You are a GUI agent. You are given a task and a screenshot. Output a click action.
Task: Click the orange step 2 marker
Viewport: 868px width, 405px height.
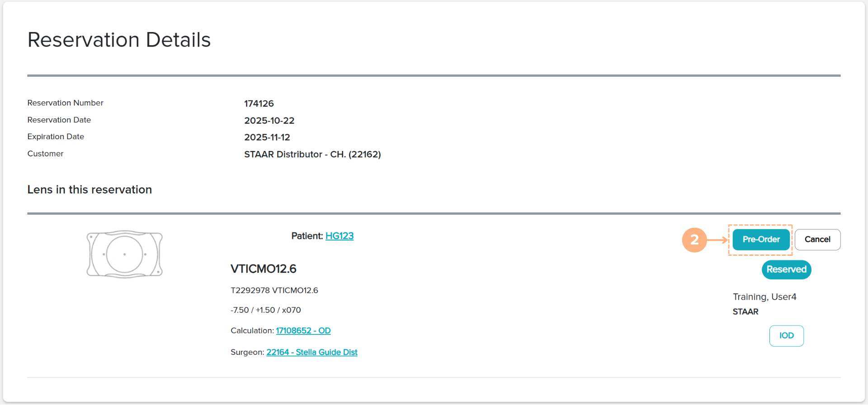click(694, 240)
